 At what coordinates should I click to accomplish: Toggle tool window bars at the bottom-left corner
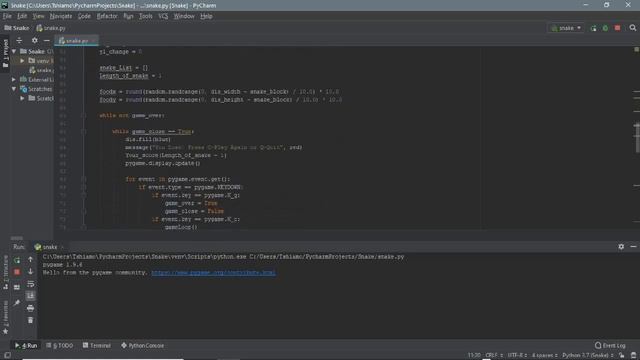tap(7, 356)
